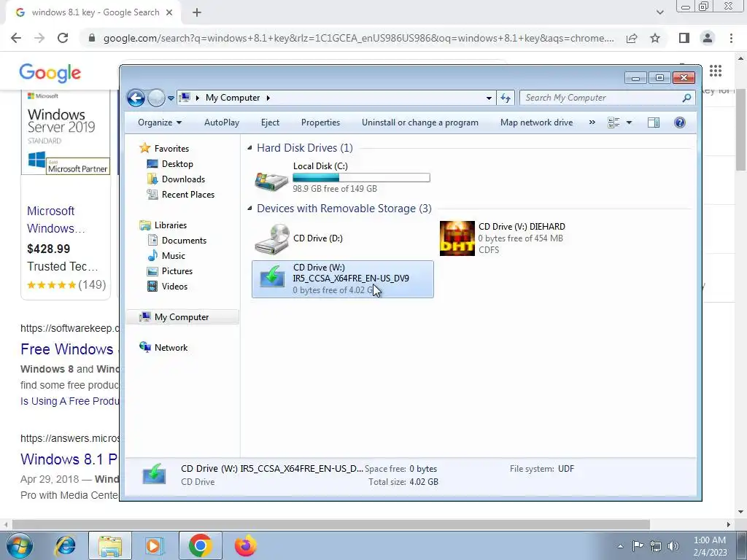This screenshot has width=747, height=560.
Task: Change your view icon in Explorer toolbar
Action: (614, 122)
